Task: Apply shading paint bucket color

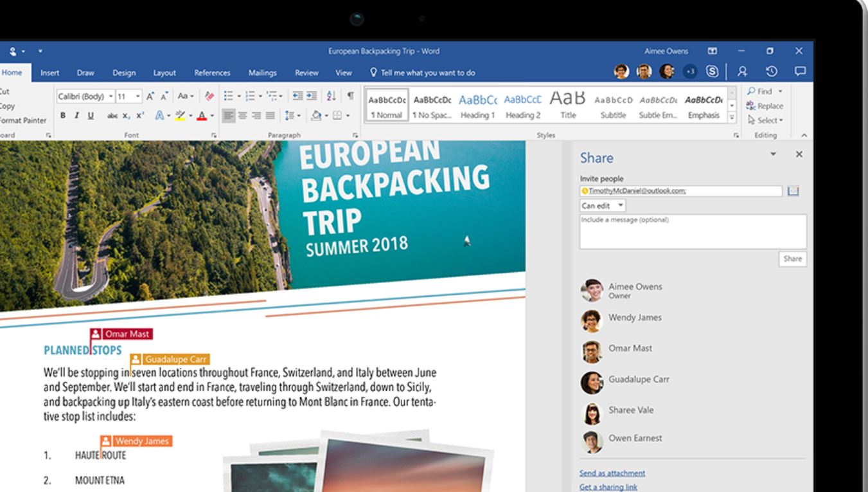Action: 316,116
